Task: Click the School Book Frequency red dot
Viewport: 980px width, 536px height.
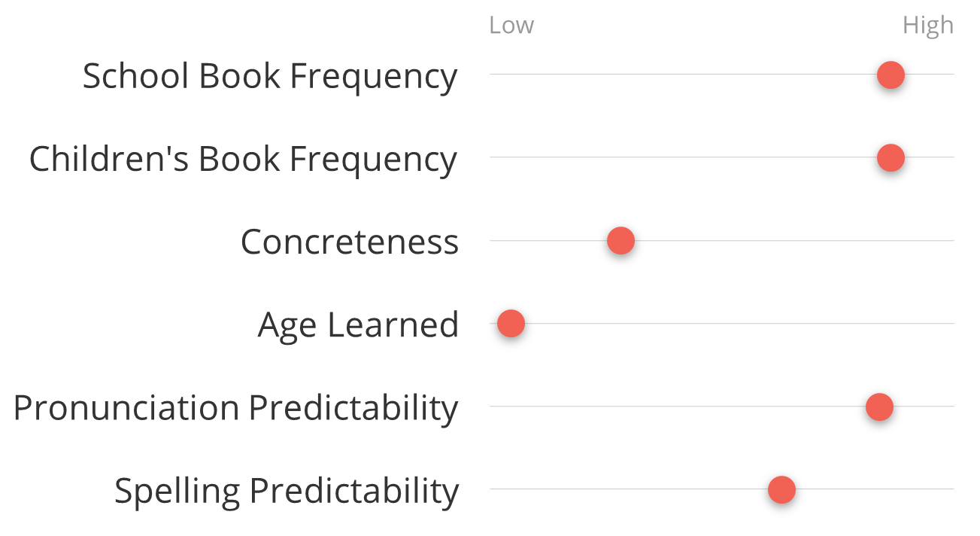Action: pyautogui.click(x=890, y=75)
